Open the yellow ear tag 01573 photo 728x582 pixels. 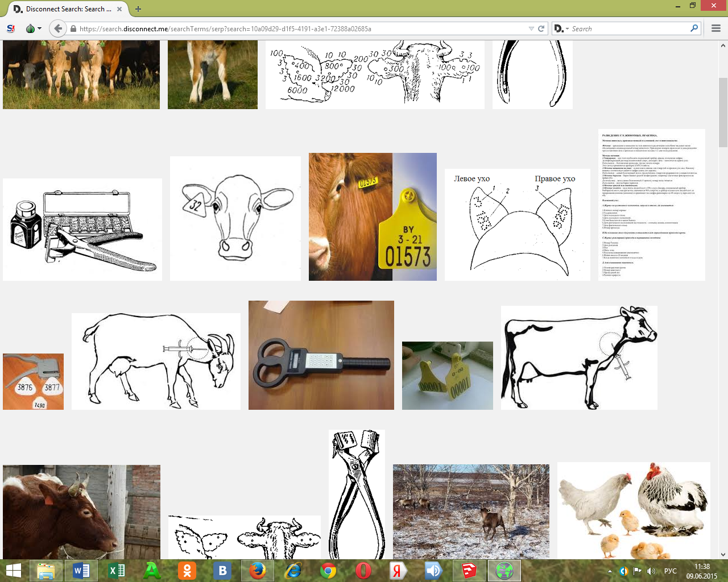(x=373, y=217)
